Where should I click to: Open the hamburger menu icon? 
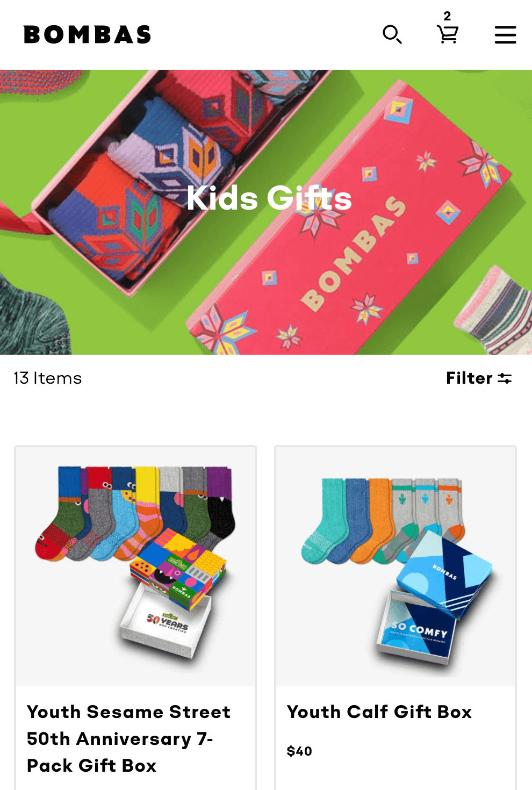tap(505, 35)
